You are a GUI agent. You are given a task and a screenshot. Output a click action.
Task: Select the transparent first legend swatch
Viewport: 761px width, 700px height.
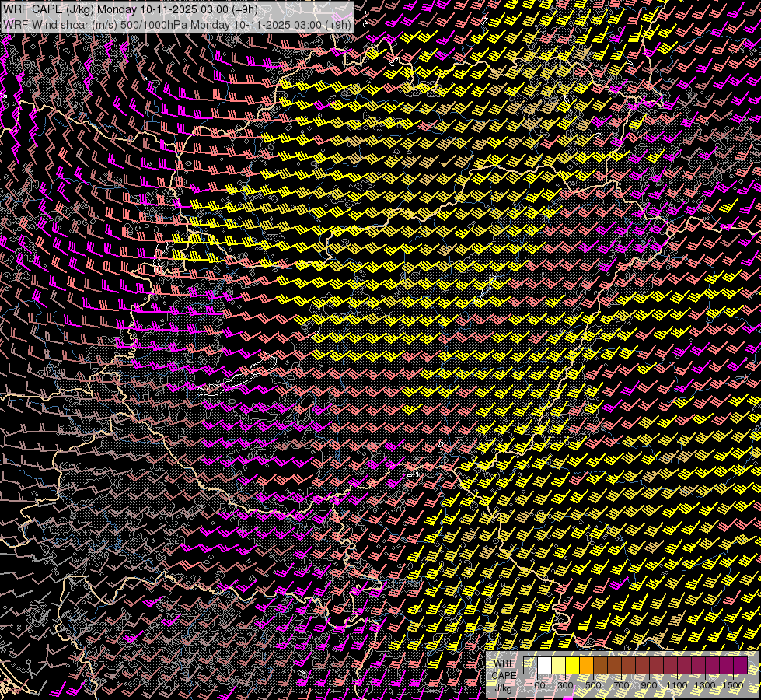click(530, 666)
